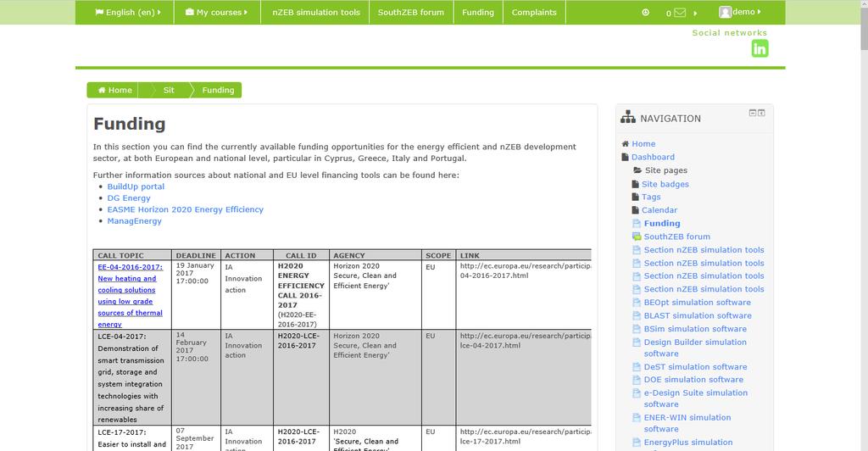Click the open folder icon beside Site pages
Screen dimensions: 868x451
click(x=637, y=170)
